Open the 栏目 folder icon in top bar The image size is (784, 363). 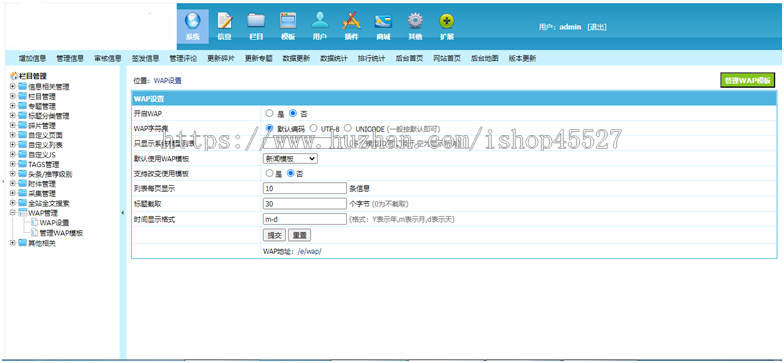pyautogui.click(x=256, y=20)
